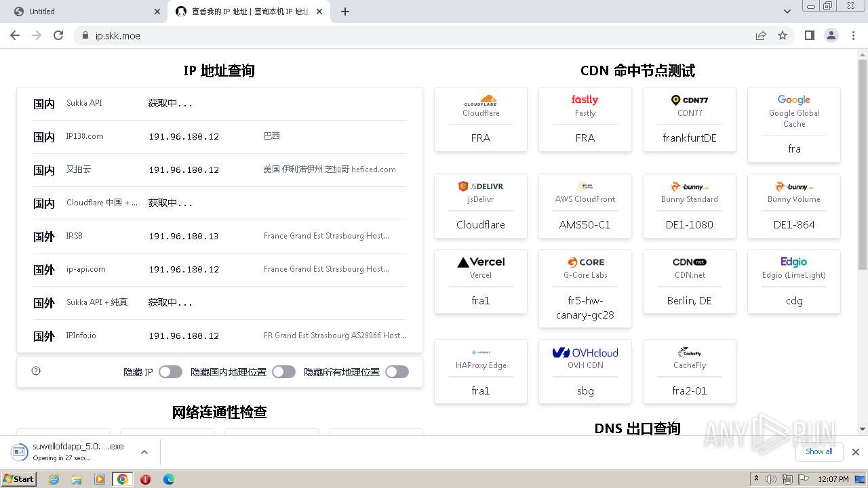Viewport: 868px width, 488px height.
Task: Click the CDN77 logo
Action: 690,100
